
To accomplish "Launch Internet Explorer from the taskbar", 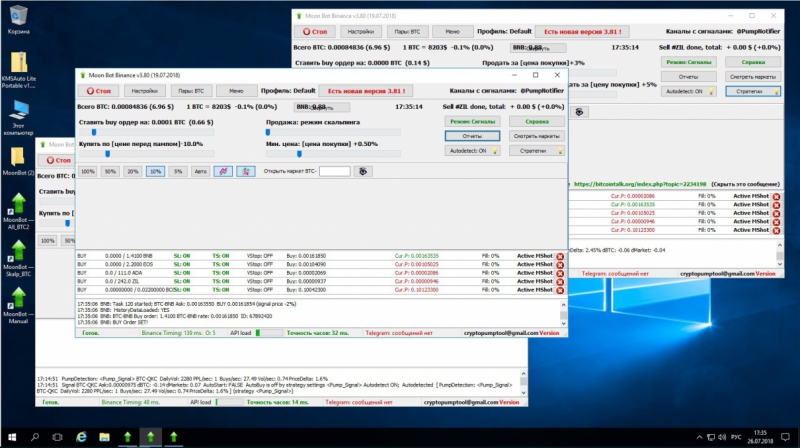I will (x=81, y=437).
